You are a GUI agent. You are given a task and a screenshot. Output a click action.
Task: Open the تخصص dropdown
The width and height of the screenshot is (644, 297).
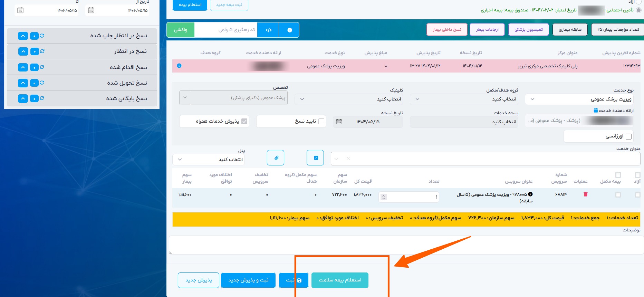(233, 98)
